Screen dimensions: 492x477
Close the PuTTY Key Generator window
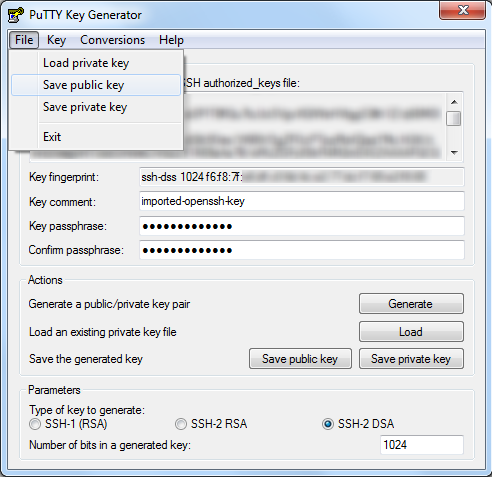coord(463,10)
